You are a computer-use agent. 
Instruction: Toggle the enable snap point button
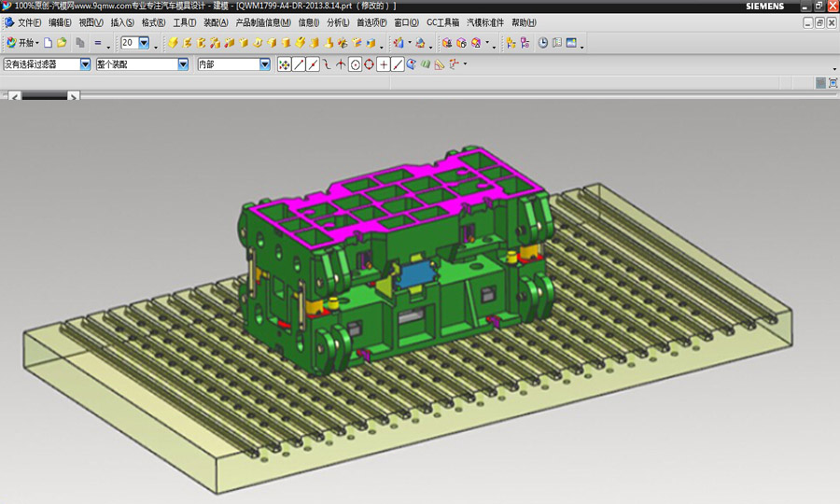(285, 64)
